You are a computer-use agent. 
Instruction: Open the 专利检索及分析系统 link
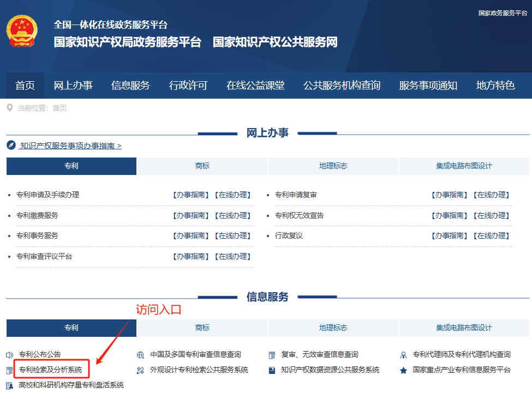click(51, 370)
